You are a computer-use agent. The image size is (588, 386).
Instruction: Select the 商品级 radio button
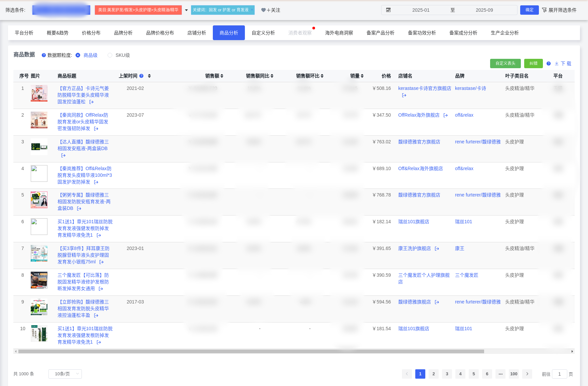point(78,55)
